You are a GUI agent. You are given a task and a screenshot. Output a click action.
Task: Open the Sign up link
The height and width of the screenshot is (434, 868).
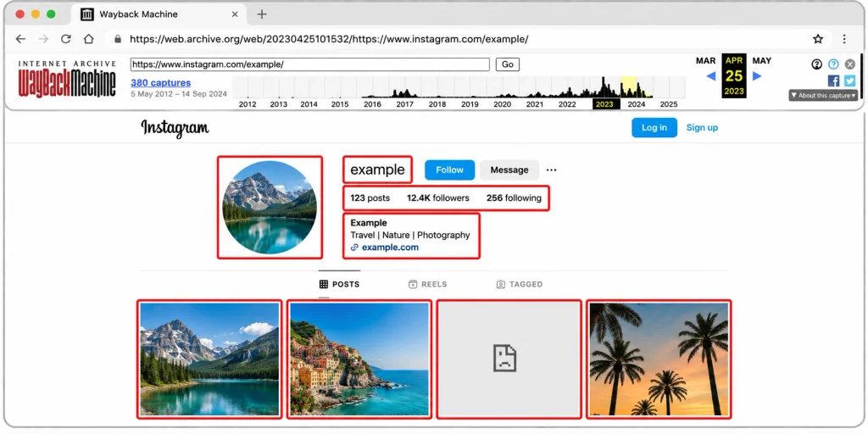point(702,127)
